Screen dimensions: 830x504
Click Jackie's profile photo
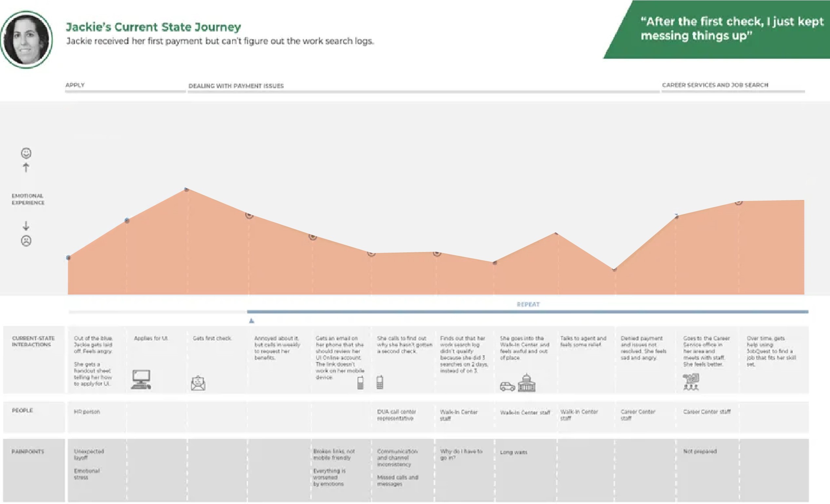[26, 39]
